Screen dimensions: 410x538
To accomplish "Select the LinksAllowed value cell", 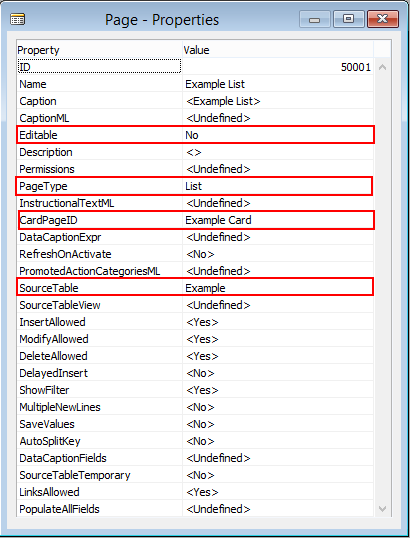I will pyautogui.click(x=278, y=492).
